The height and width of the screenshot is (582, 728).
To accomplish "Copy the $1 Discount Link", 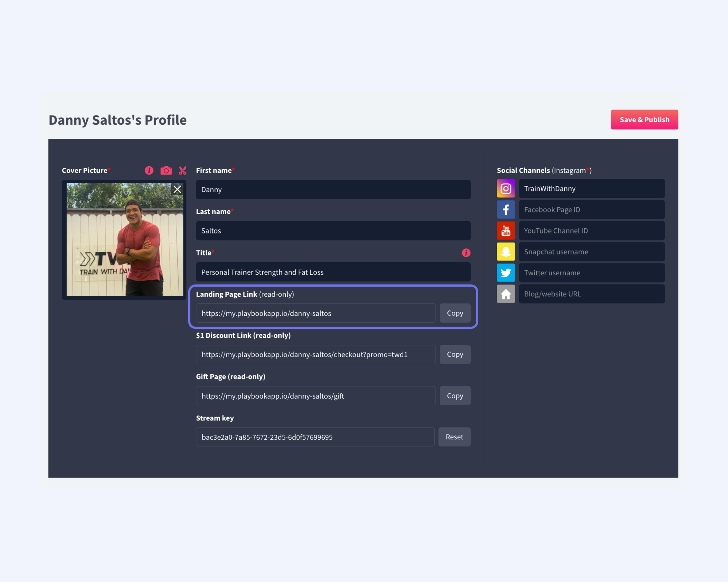I will coord(455,354).
